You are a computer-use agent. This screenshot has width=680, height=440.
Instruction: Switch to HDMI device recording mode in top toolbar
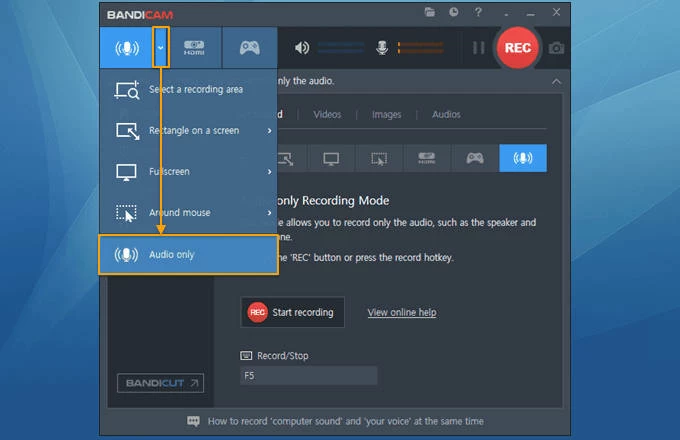coord(194,48)
